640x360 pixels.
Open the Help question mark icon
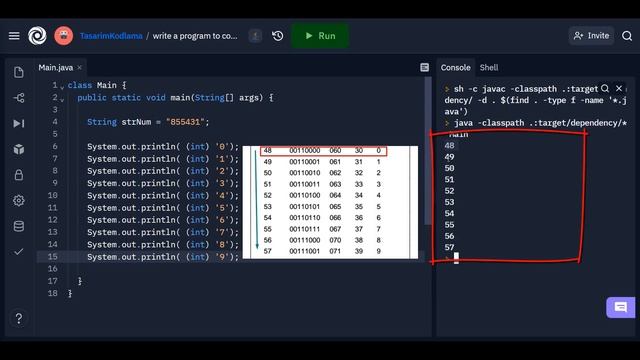[x=19, y=318]
